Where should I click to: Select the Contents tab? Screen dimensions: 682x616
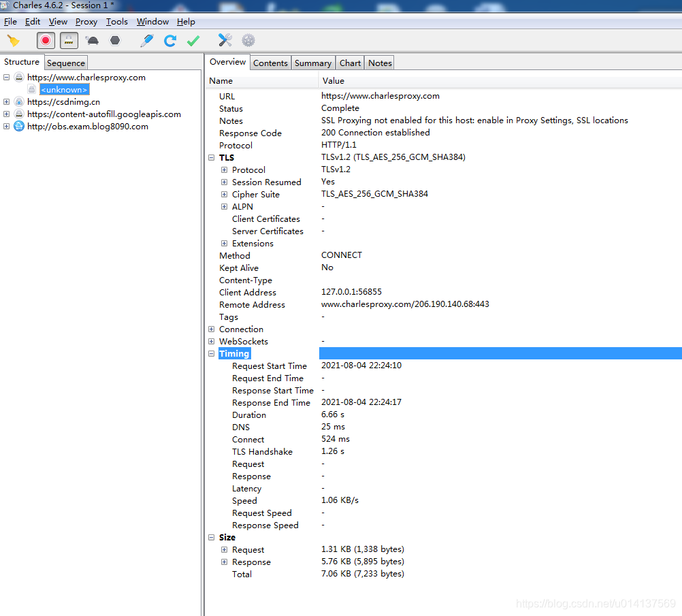tap(270, 63)
